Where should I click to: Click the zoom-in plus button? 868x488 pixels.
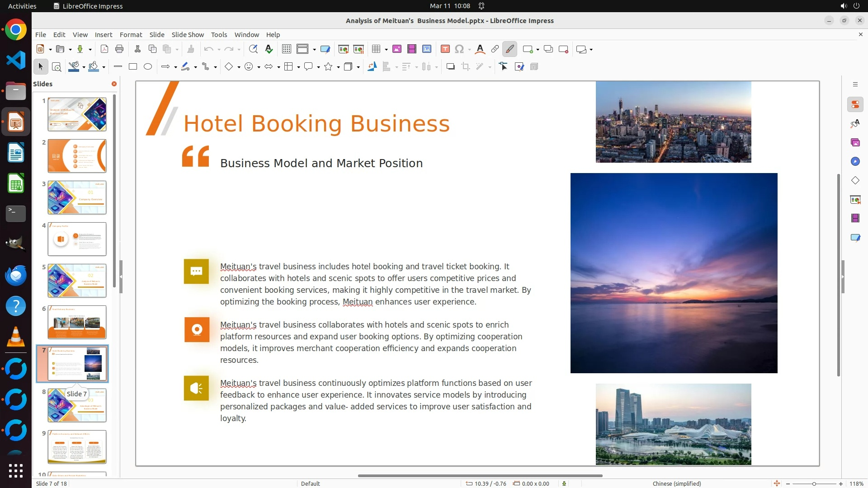(841, 484)
